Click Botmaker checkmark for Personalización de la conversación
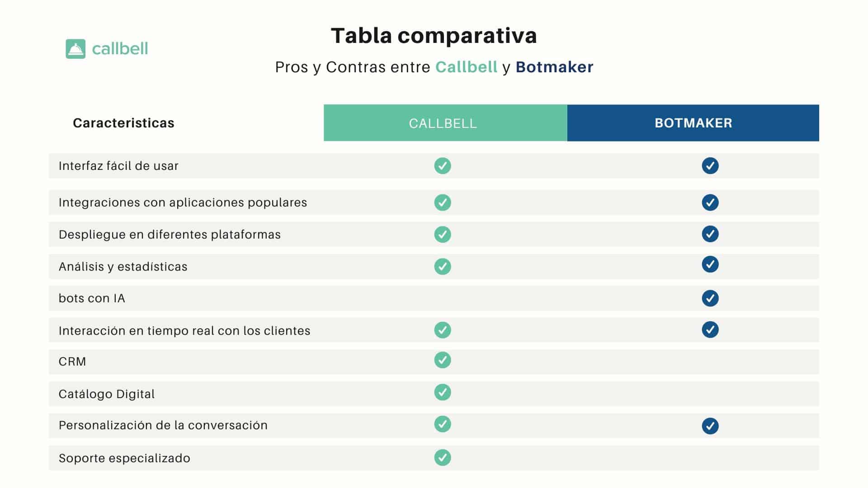Image resolution: width=868 pixels, height=488 pixels. click(x=710, y=426)
